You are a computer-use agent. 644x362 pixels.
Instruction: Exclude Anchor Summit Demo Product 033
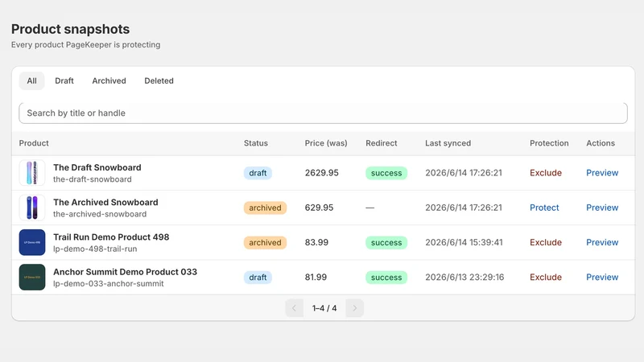[546, 277]
